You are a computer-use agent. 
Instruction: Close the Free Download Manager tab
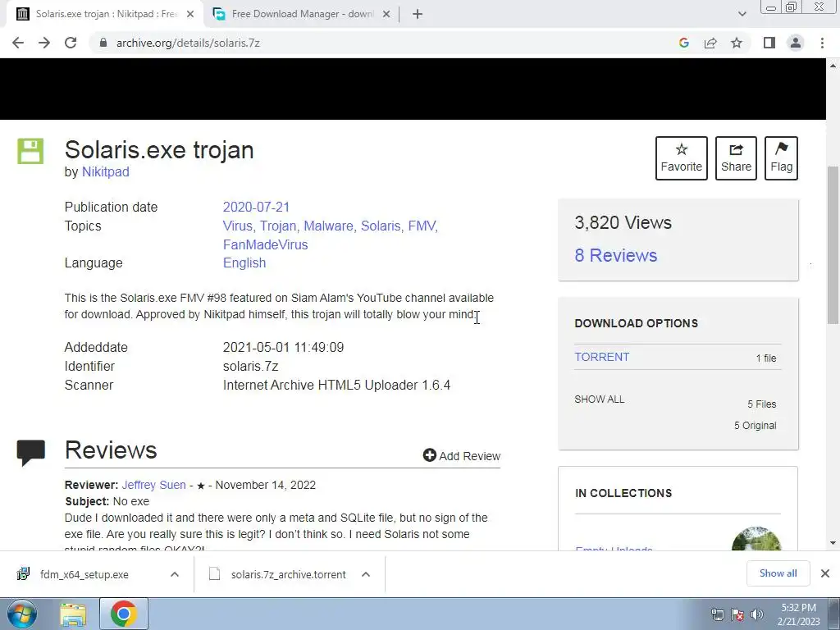click(x=386, y=14)
